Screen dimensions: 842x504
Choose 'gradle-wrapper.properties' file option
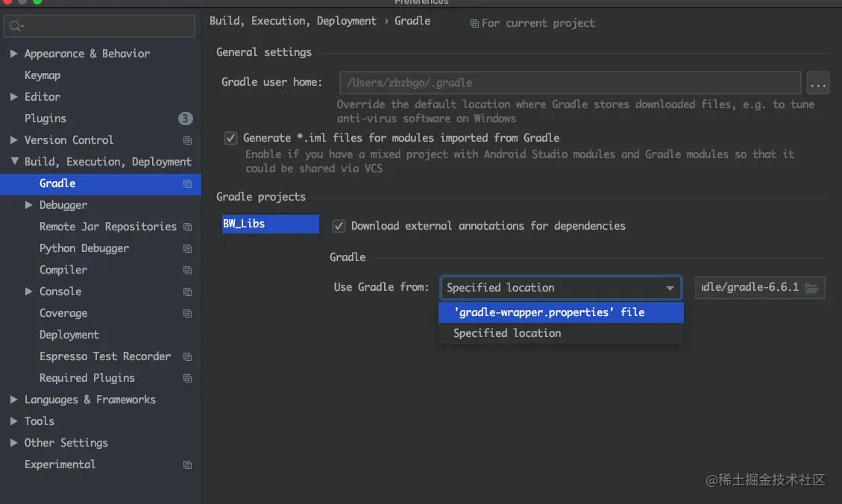click(561, 312)
